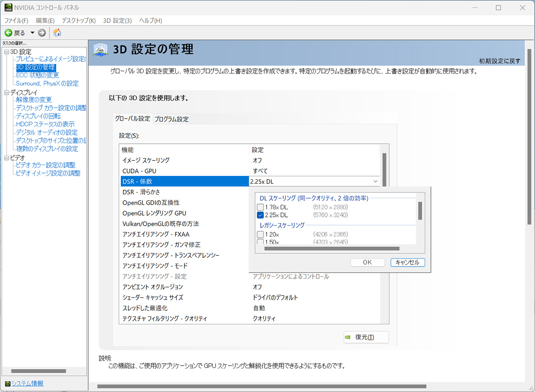The width and height of the screenshot is (535, 392).
Task: Collapse the ディスプレイ tree node
Action: (6, 92)
